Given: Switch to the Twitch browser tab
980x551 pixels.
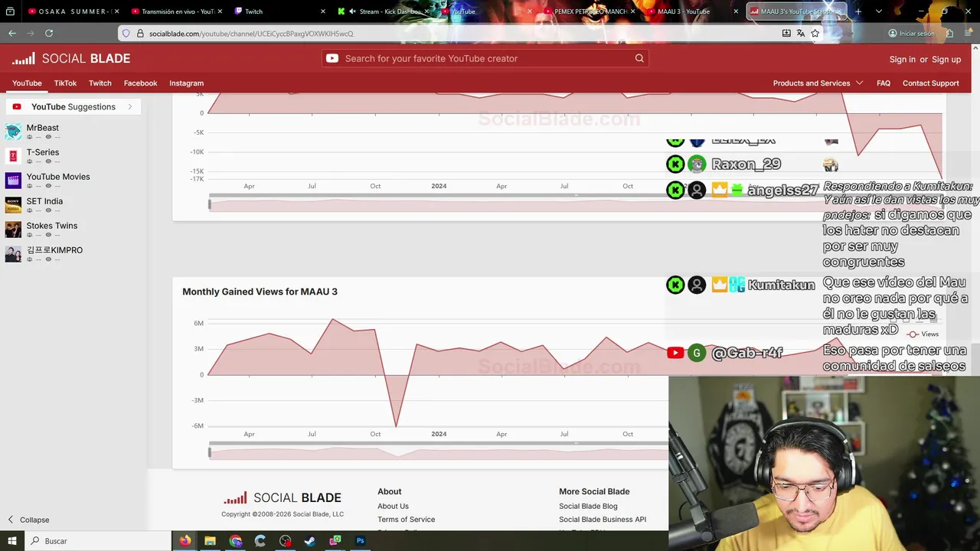Looking at the screenshot, I should click(x=279, y=11).
